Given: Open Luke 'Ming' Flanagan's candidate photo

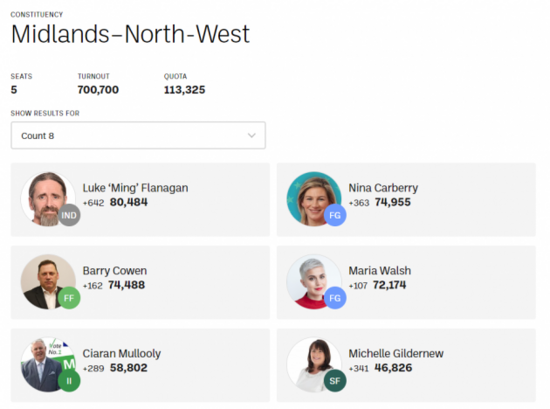Looking at the screenshot, I should (x=48, y=199).
